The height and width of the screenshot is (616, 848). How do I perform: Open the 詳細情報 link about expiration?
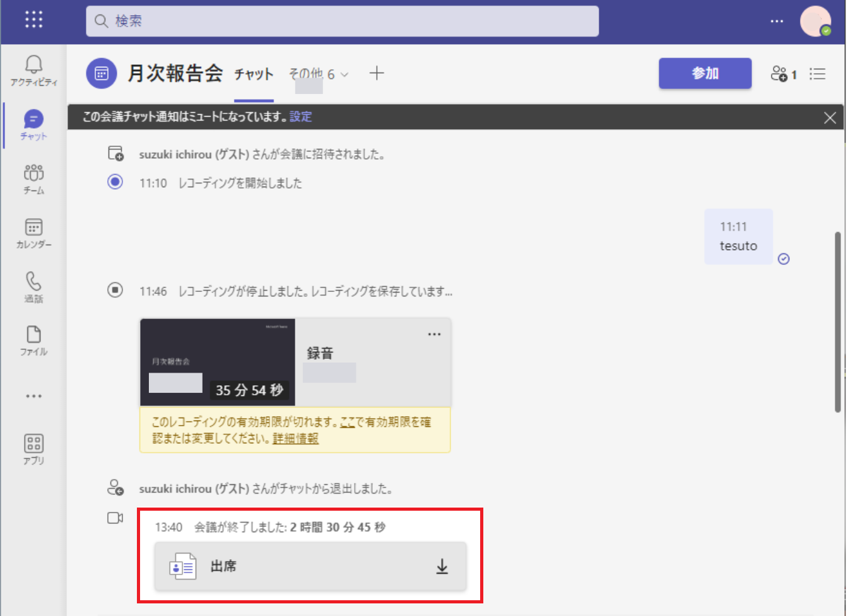[296, 439]
